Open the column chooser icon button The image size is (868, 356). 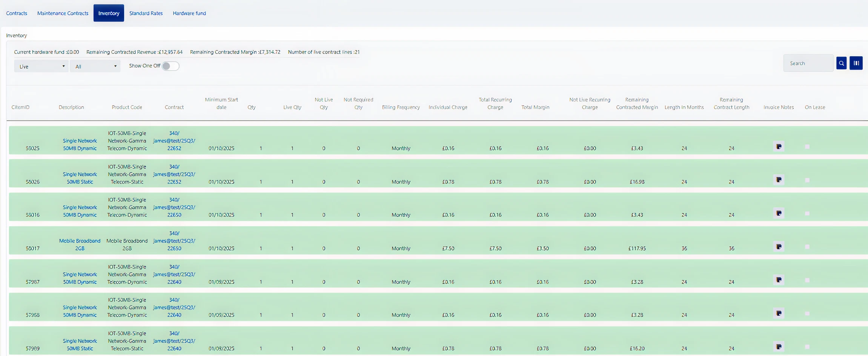pyautogui.click(x=856, y=63)
